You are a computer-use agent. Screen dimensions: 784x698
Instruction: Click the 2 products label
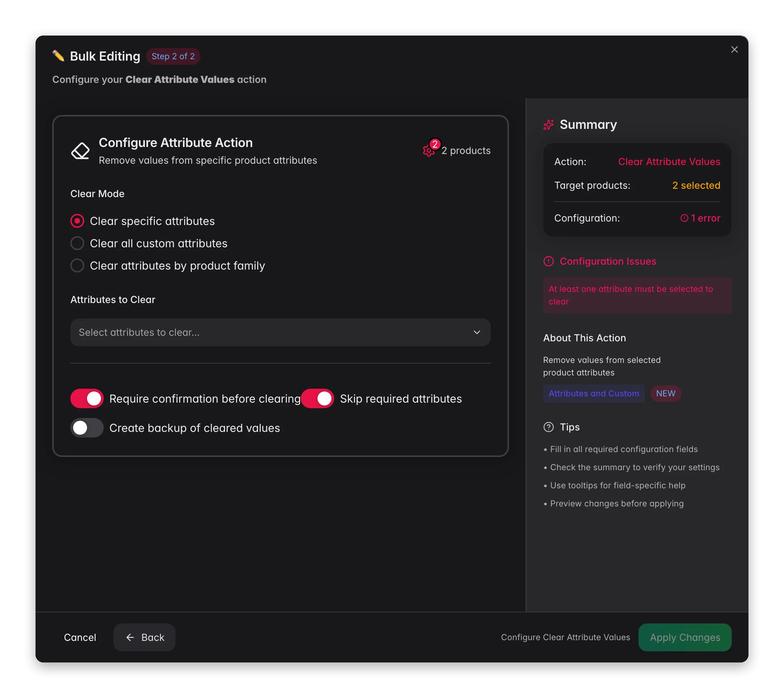tap(466, 151)
